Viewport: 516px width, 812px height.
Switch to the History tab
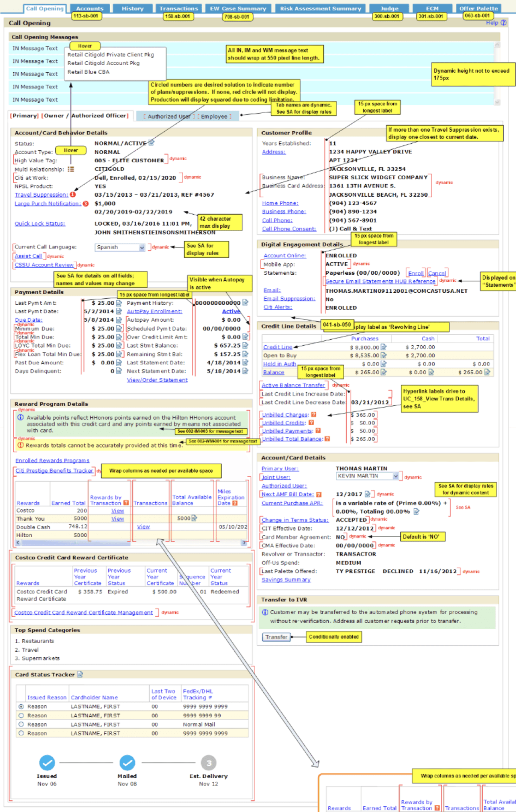[x=132, y=9]
